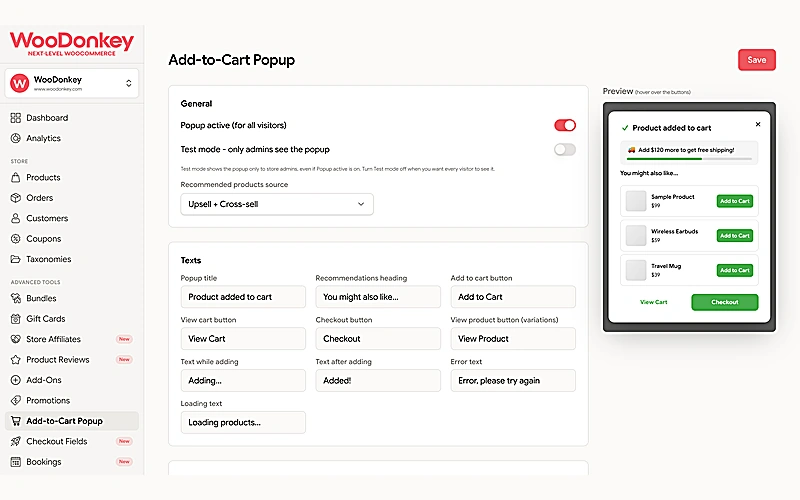The height and width of the screenshot is (500, 800).
Task: Click the Gift Cards icon
Action: pos(16,319)
